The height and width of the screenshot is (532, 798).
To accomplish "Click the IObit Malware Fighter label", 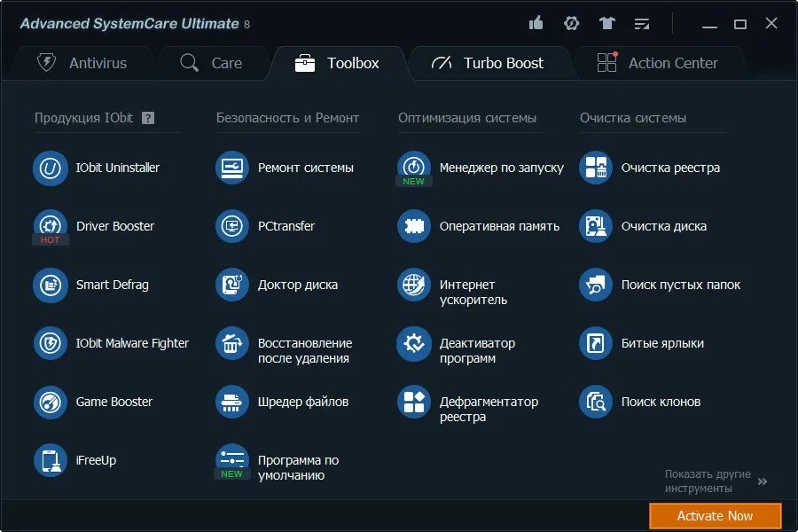I will pos(132,344).
